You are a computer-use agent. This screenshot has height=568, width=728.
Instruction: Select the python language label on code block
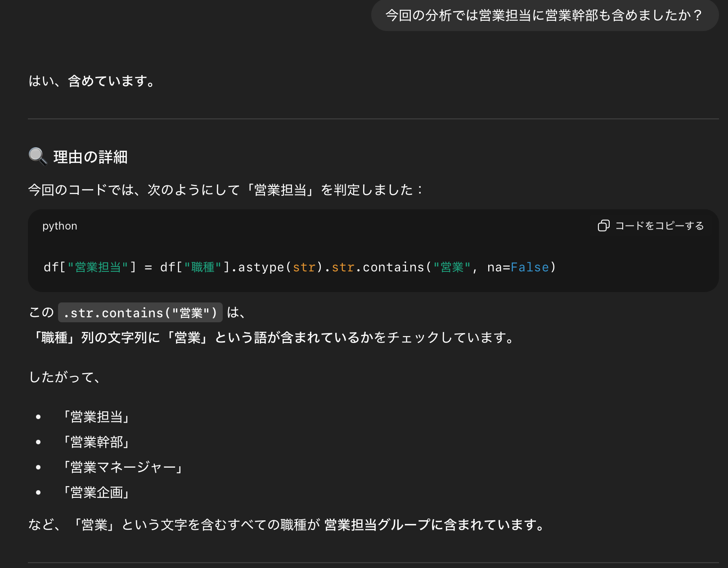(x=60, y=226)
